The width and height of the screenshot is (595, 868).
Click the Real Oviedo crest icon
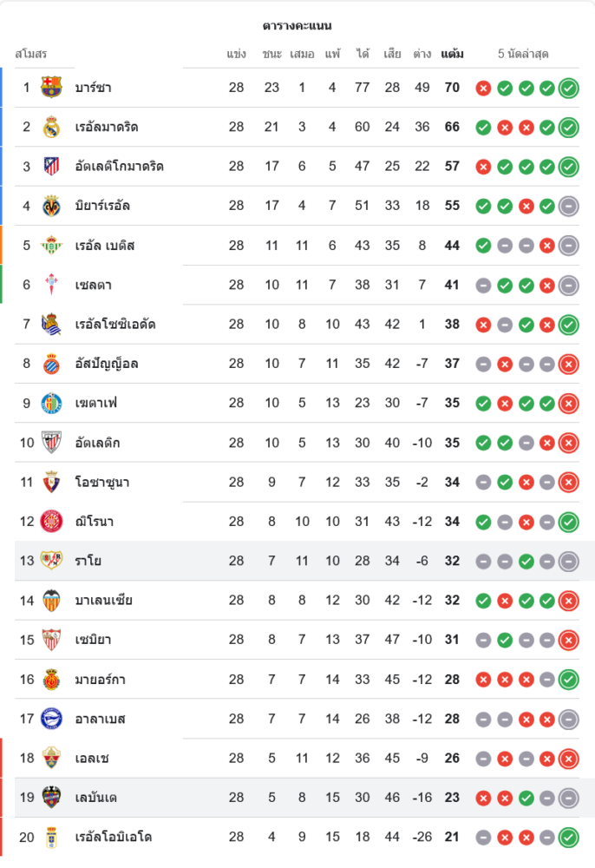point(52,837)
